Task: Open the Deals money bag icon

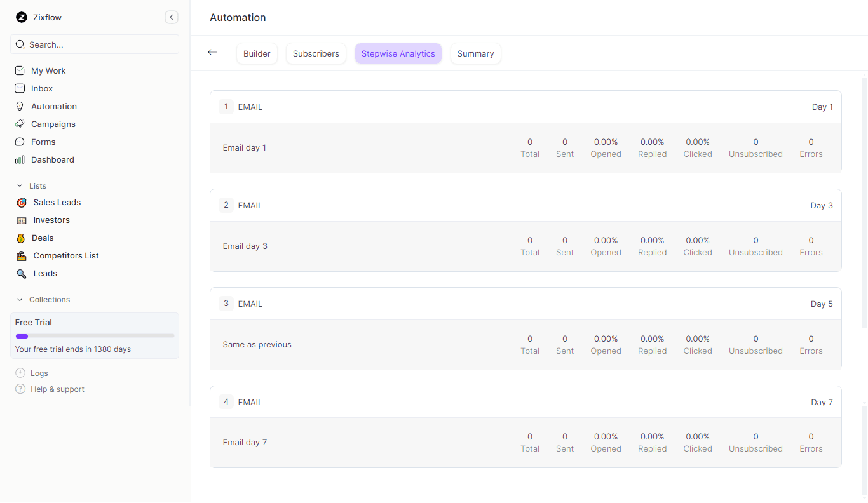Action: click(22, 238)
